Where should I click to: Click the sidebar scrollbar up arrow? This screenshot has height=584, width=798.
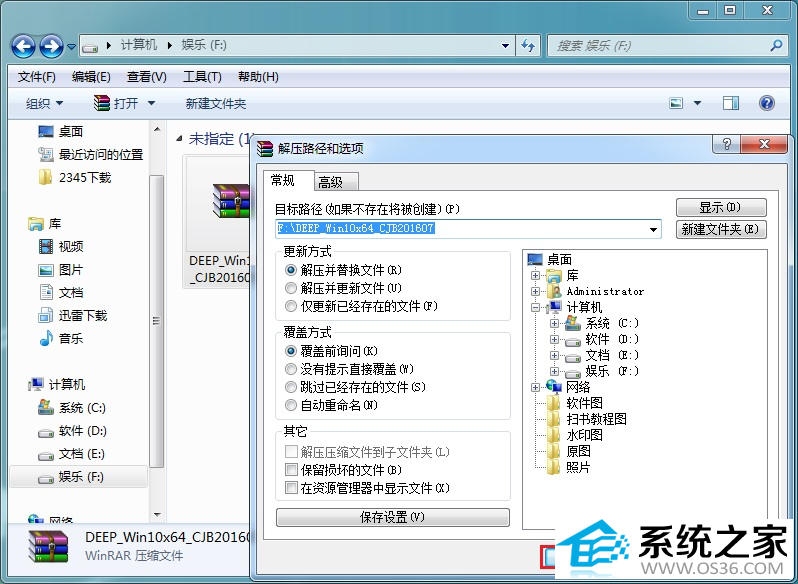157,130
